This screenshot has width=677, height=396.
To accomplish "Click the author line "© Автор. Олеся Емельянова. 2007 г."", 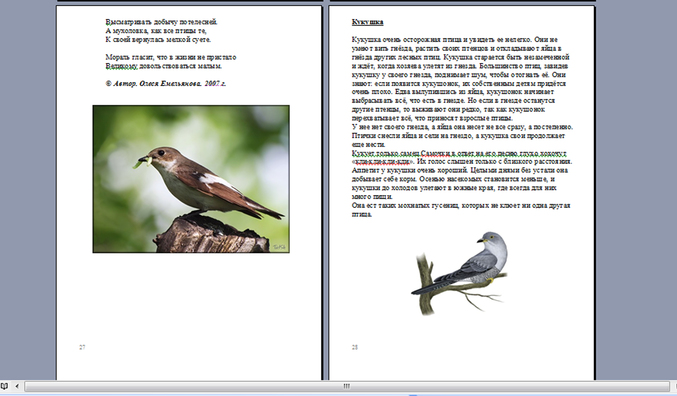I will pos(165,83).
